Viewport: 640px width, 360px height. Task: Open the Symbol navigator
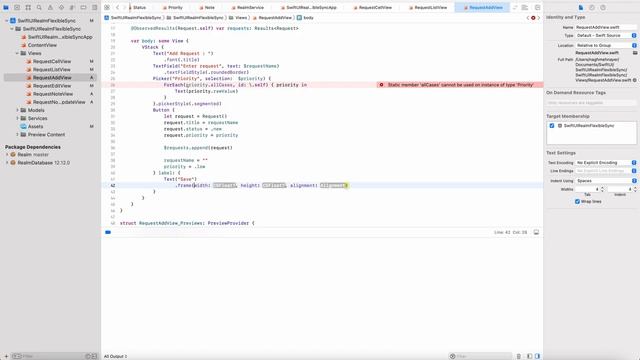[x=28, y=7]
